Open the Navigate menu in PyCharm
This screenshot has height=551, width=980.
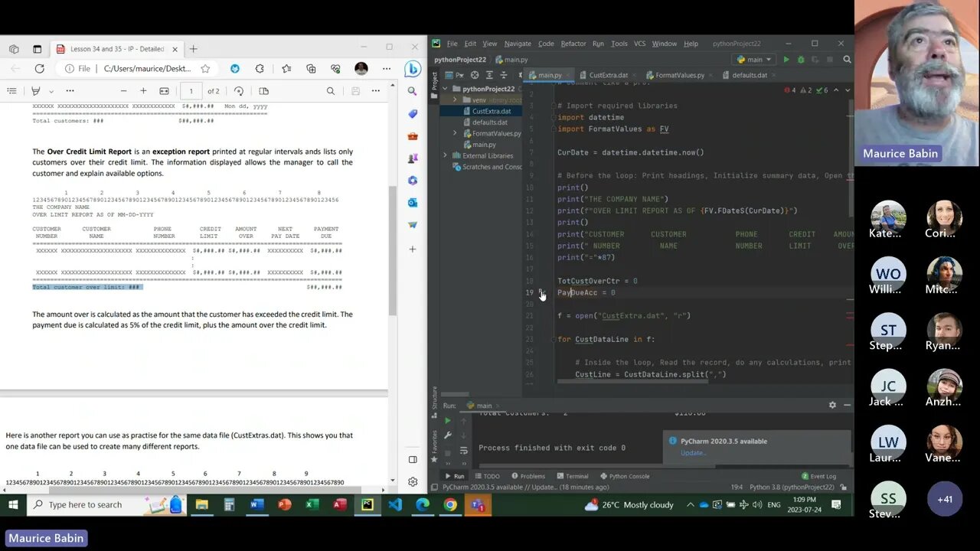click(518, 44)
